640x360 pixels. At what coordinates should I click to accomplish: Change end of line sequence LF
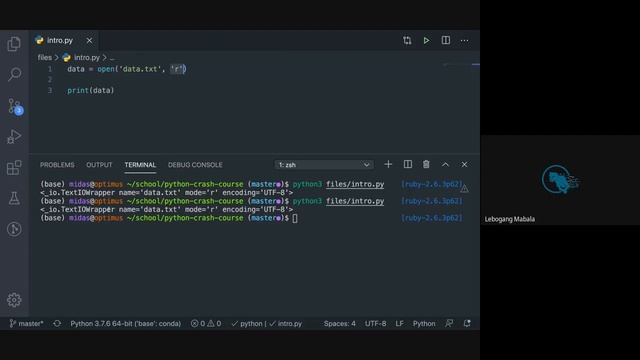(x=400, y=323)
